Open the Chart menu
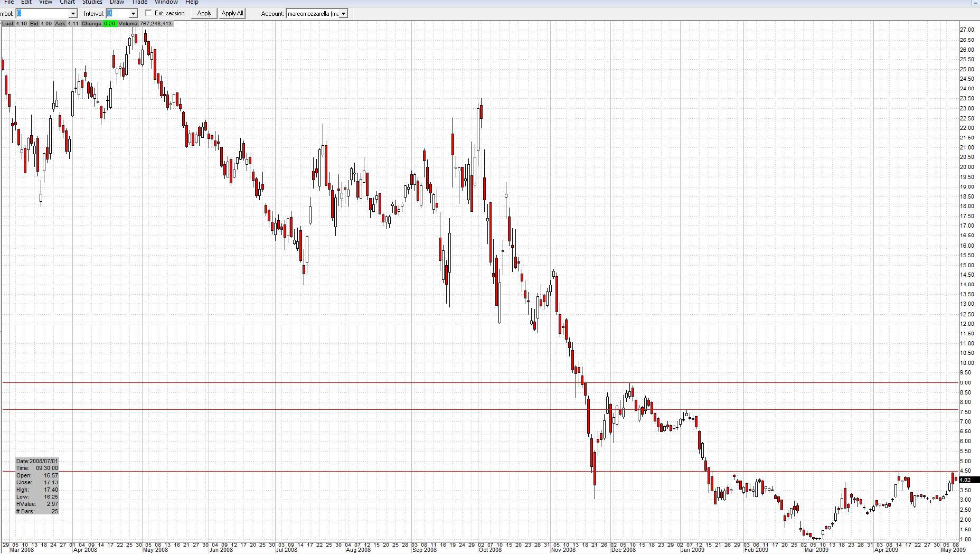The image size is (980, 554). click(67, 3)
